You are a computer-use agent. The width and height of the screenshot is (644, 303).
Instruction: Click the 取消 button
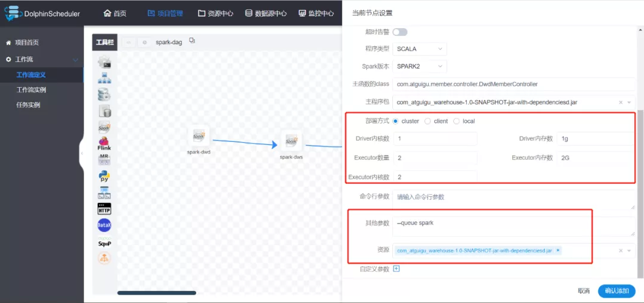click(x=584, y=290)
